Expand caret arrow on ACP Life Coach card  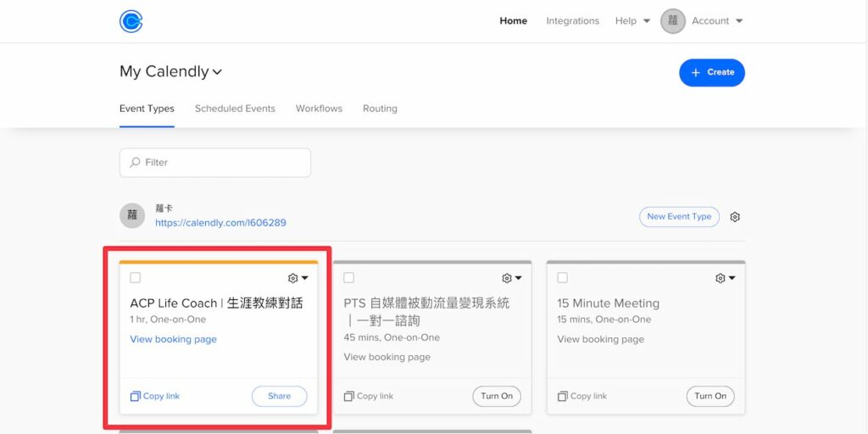tap(304, 278)
